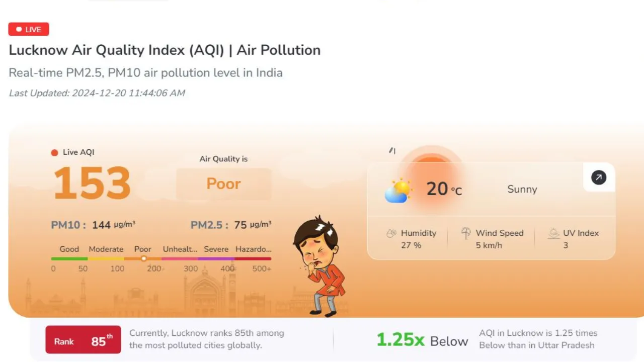Click the PM10 144 µg/m³ reading
The image size is (644, 362).
93,225
